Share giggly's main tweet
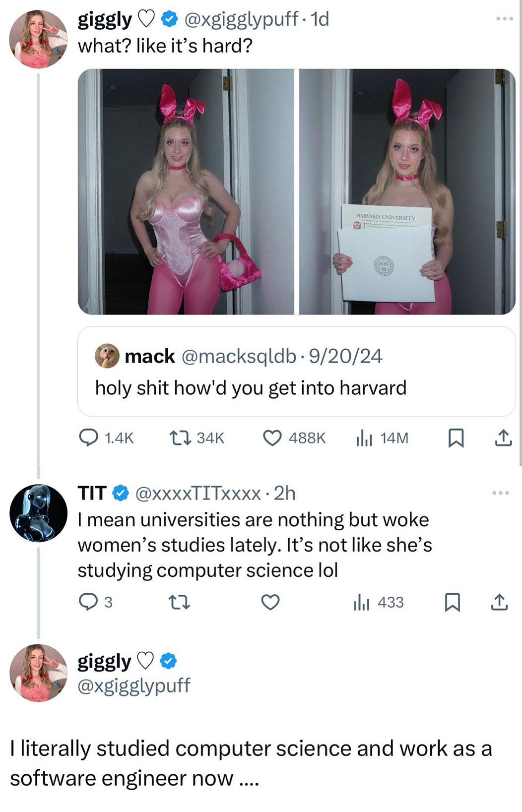Viewport: 522px width, 812px height. (x=503, y=437)
